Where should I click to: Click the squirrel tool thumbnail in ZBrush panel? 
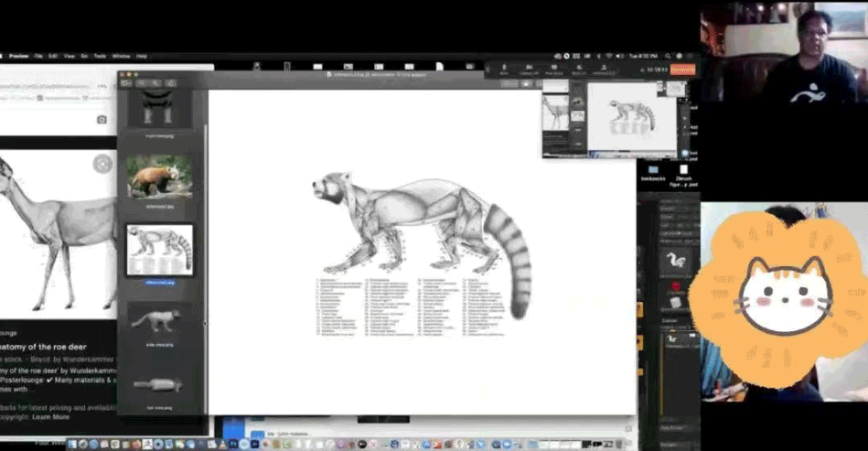point(675,261)
